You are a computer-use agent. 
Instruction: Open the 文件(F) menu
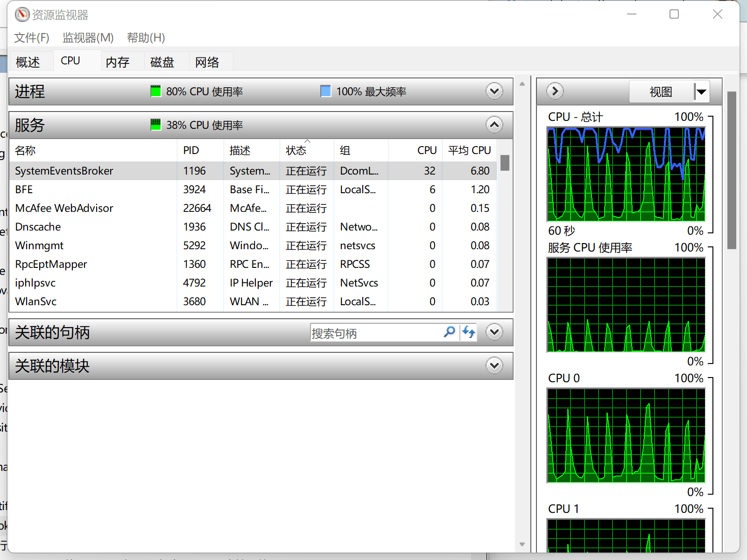pyautogui.click(x=32, y=37)
